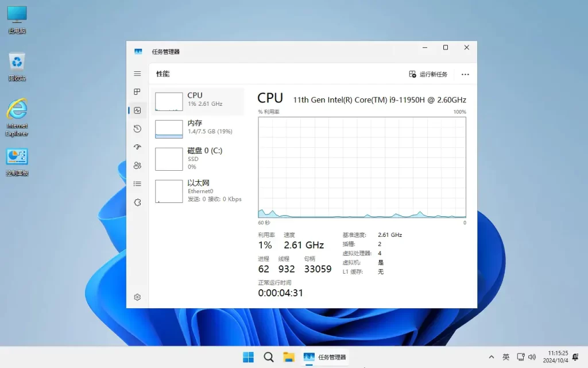This screenshot has width=588, height=368.
Task: Expand hidden icons in system tray
Action: coord(492,356)
